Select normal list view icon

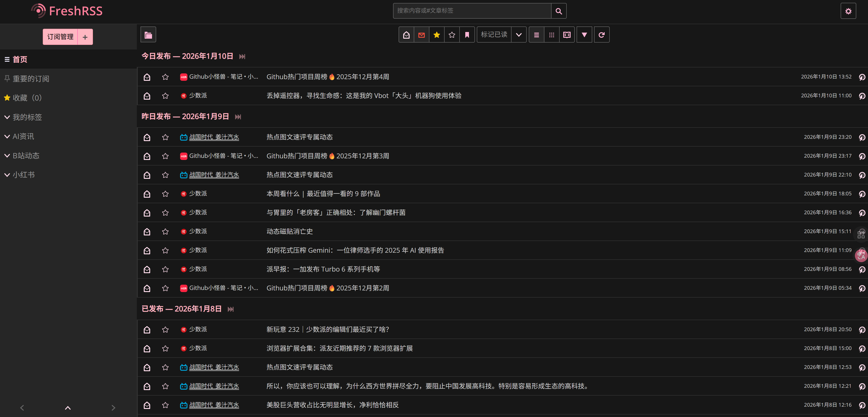point(536,35)
